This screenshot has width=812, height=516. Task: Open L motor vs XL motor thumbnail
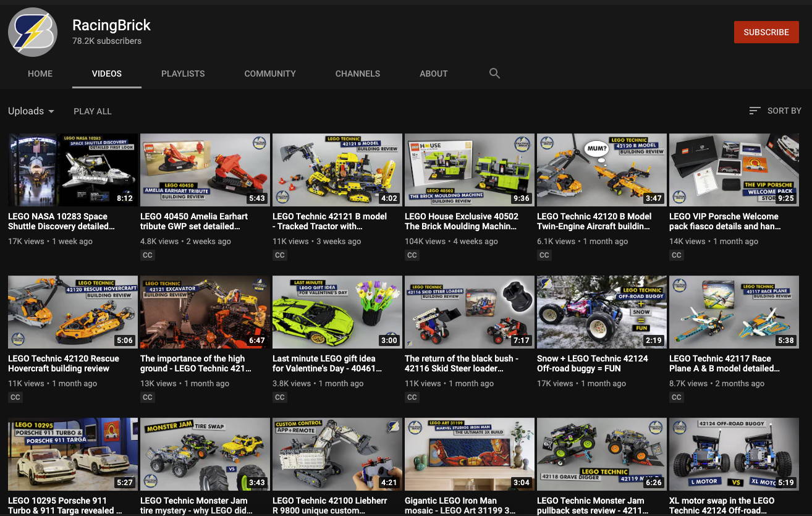734,454
